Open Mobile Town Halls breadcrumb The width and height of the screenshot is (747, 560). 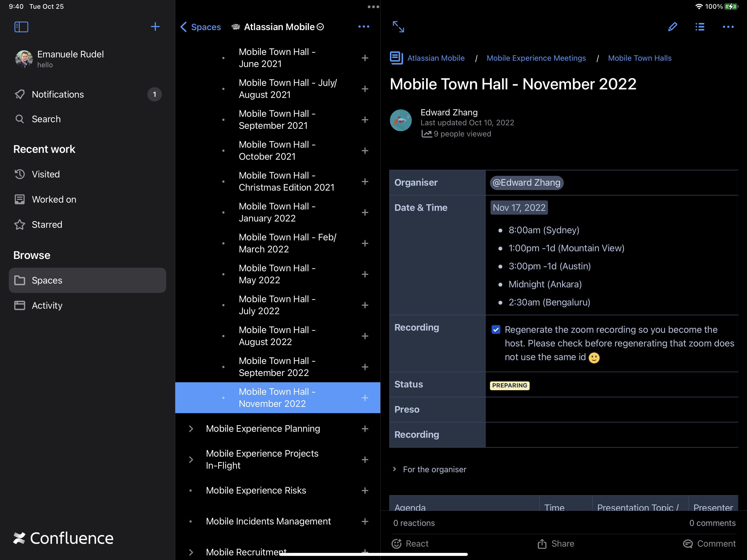click(x=640, y=58)
